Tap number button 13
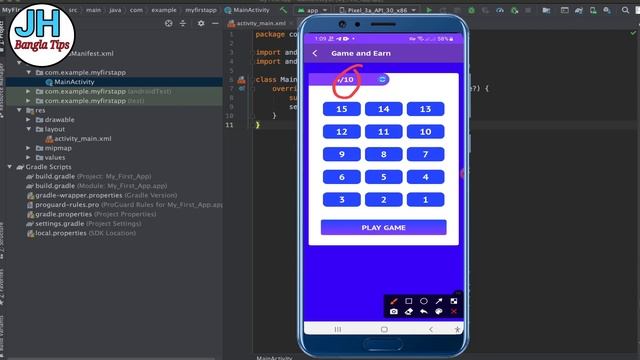This screenshot has width=640, height=360. coord(425,109)
